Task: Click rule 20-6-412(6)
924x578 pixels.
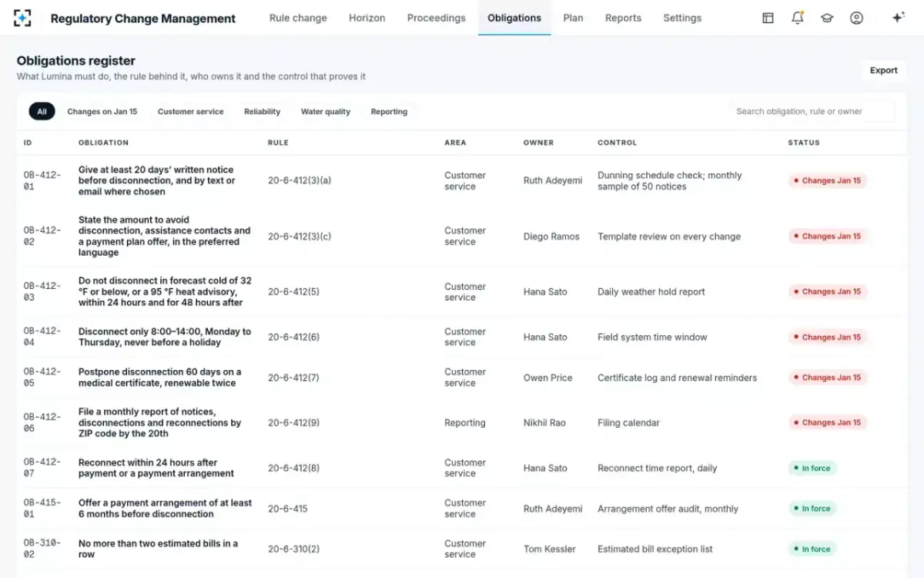Action: coord(293,337)
